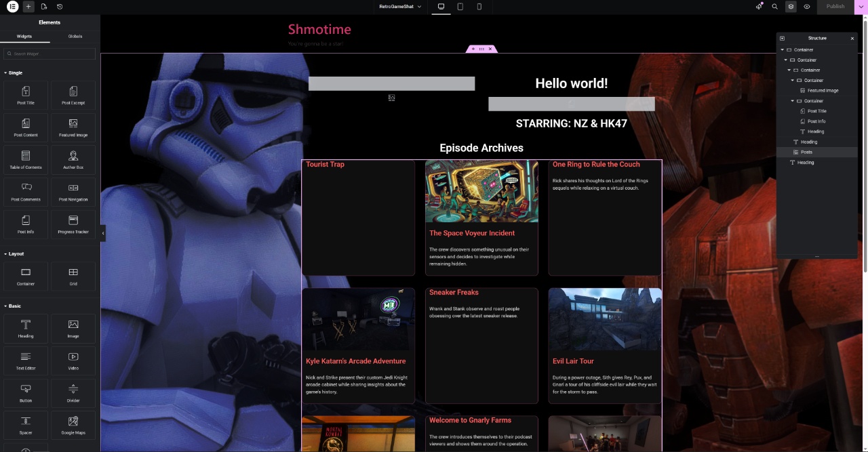Select Post Title in Structure tree
The height and width of the screenshot is (452, 868).
coord(816,111)
